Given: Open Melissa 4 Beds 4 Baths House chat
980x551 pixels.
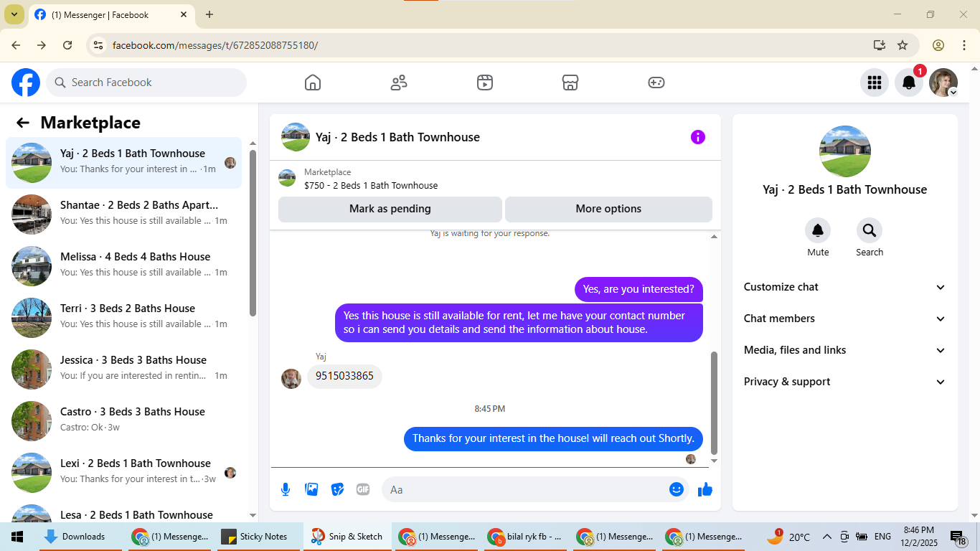Looking at the screenshot, I should point(123,266).
